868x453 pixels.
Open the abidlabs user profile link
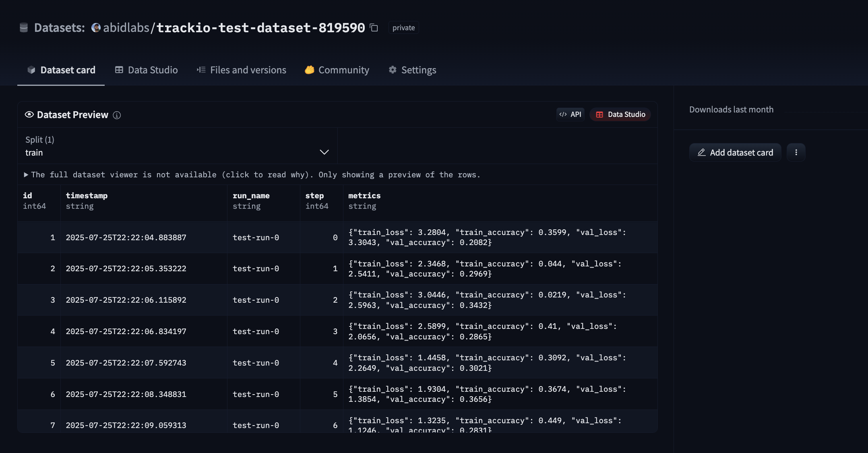(126, 28)
